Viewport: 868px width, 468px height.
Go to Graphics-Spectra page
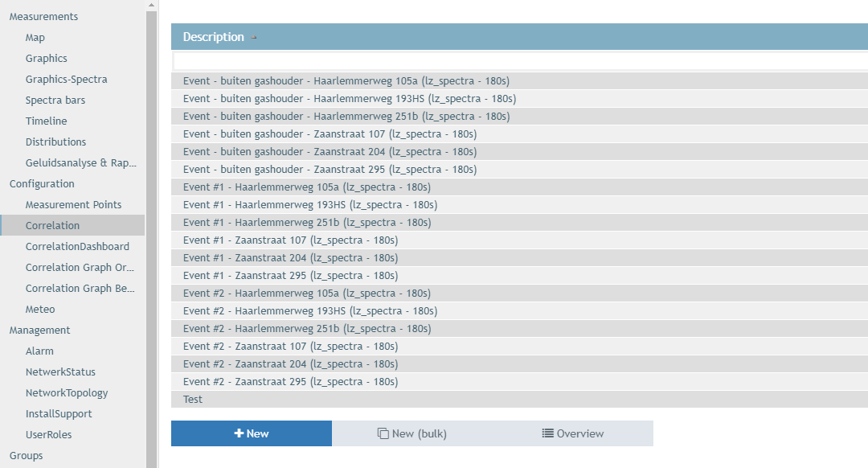click(66, 79)
